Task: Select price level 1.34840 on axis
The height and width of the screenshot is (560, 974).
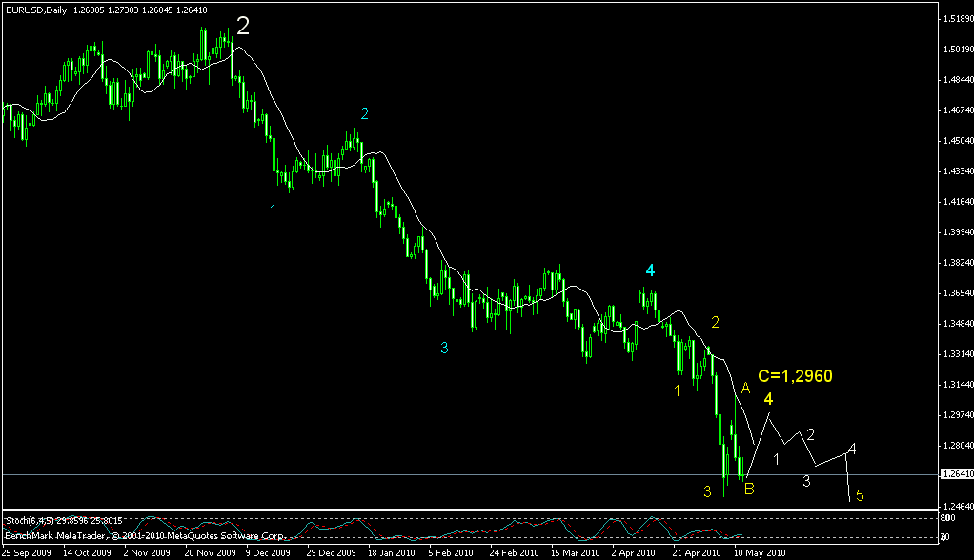Action: (x=958, y=324)
